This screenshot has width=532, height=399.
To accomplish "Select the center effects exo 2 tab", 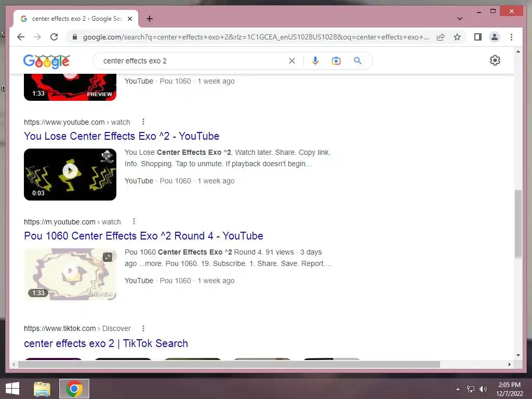I will (x=76, y=19).
